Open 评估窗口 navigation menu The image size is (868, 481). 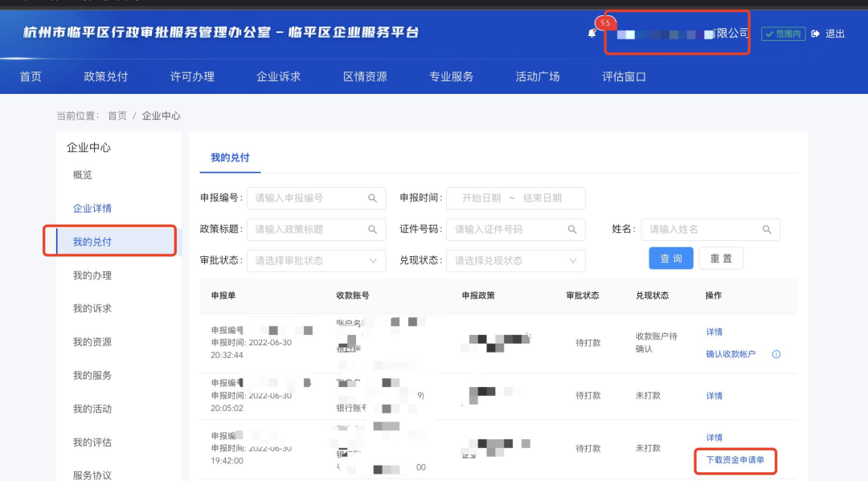pyautogui.click(x=624, y=77)
